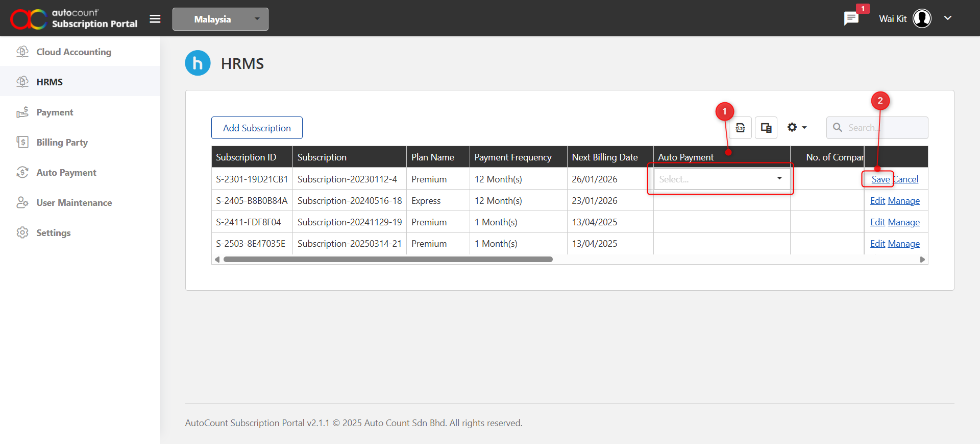The height and width of the screenshot is (444, 980).
Task: Sort by Plan Name column header
Action: coord(438,157)
